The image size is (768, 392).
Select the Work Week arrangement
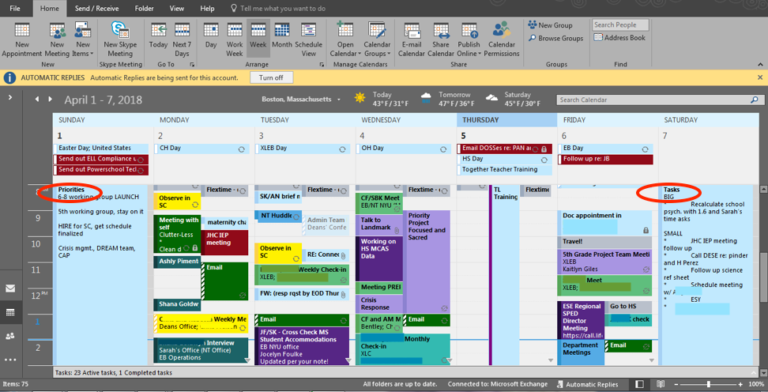tap(235, 40)
